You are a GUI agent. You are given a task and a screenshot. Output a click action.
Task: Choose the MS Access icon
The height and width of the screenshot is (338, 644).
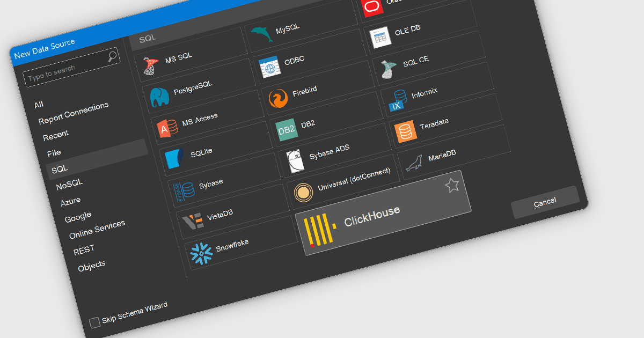click(167, 129)
